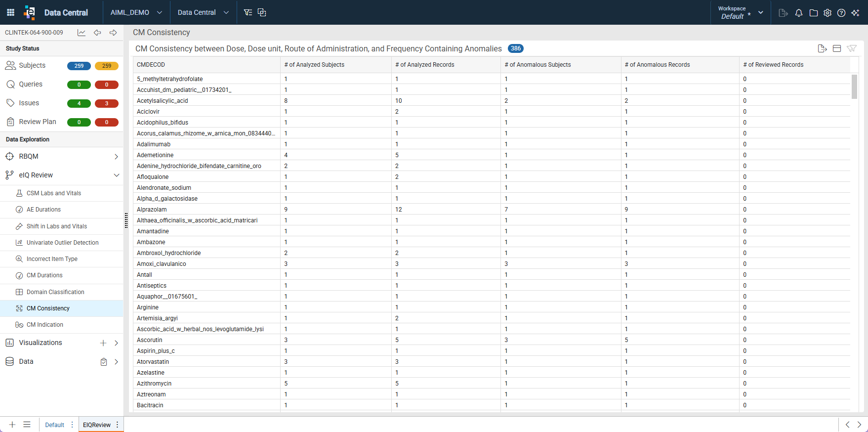
Task: Open Incorrect Item Type
Action: click(x=61, y=259)
